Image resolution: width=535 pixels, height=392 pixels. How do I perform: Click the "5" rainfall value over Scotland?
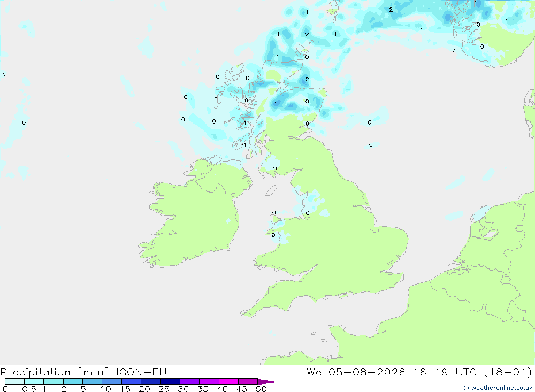click(277, 101)
